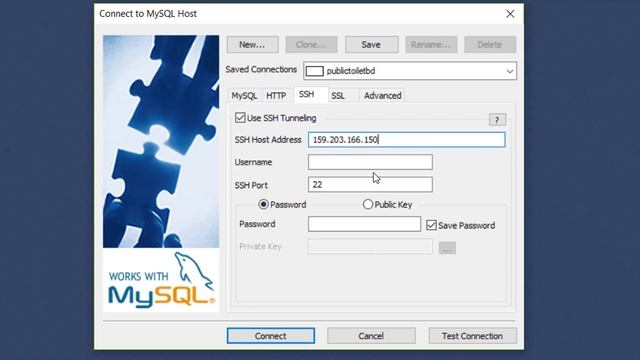Click the greyed-out Rename... button
This screenshot has height=360, width=640.
click(431, 44)
